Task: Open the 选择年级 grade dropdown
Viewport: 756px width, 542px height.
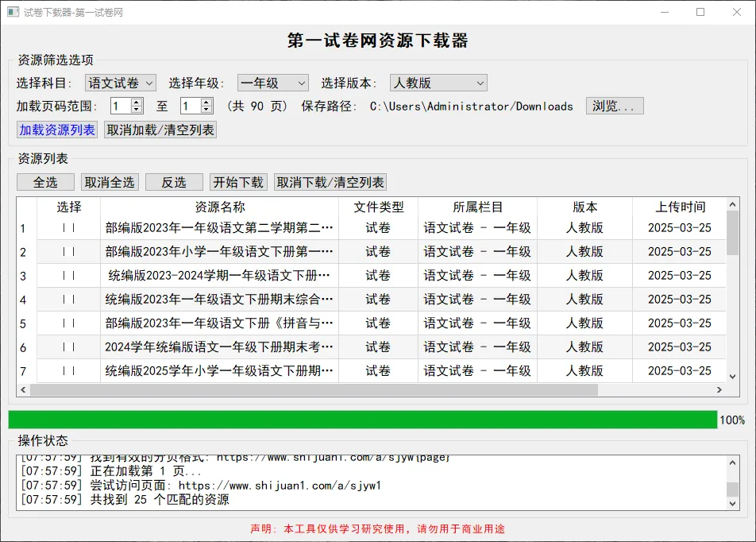Action: coord(273,83)
